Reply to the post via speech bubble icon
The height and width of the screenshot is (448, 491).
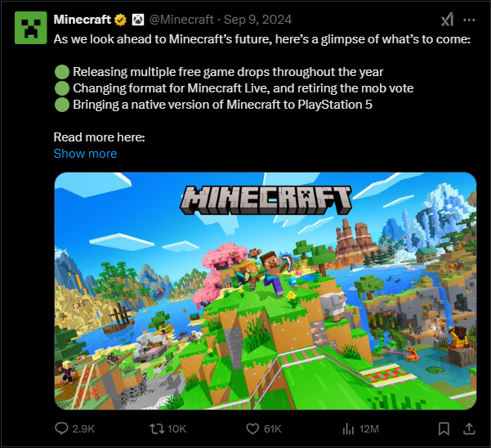point(61,428)
